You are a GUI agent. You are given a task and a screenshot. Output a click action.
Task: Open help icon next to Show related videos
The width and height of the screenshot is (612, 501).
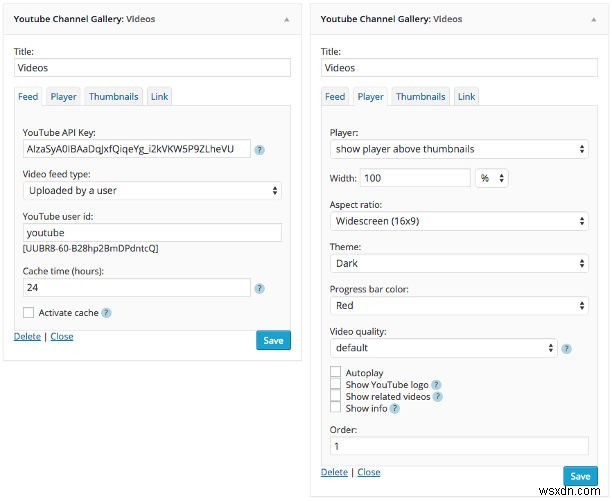click(x=438, y=397)
